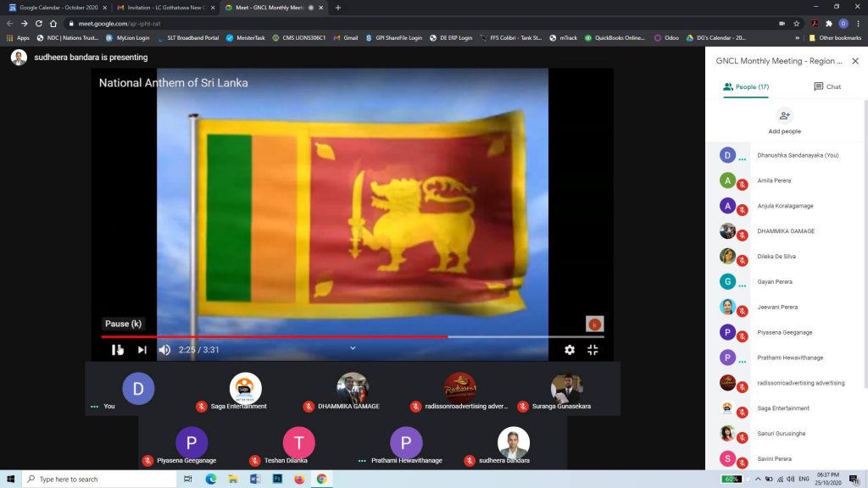Screen dimensions: 868x488
Task: Close the Google Calendar browser tab
Action: 104,8
